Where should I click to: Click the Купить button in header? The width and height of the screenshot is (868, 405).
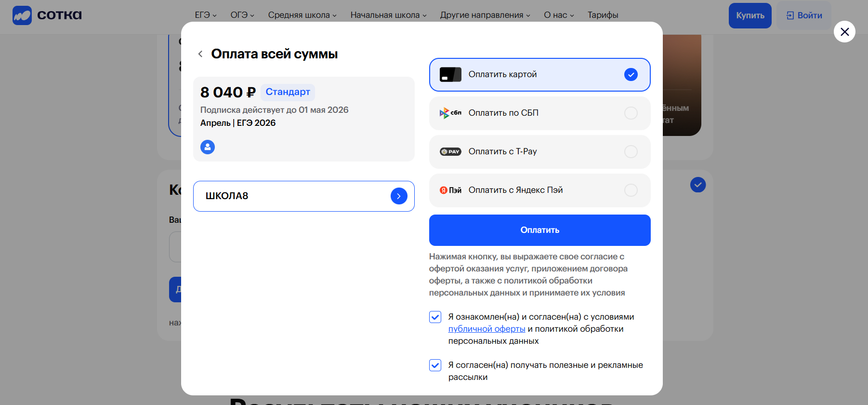(750, 15)
